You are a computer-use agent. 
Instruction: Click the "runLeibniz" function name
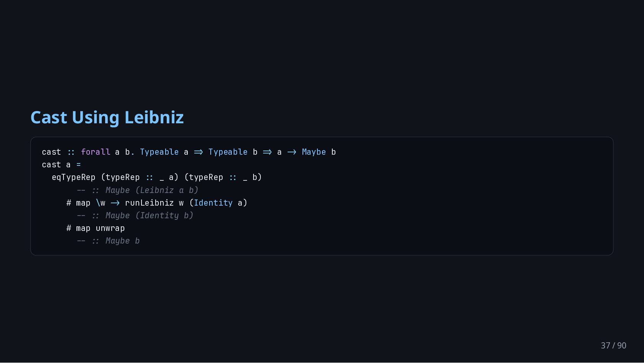149,203
